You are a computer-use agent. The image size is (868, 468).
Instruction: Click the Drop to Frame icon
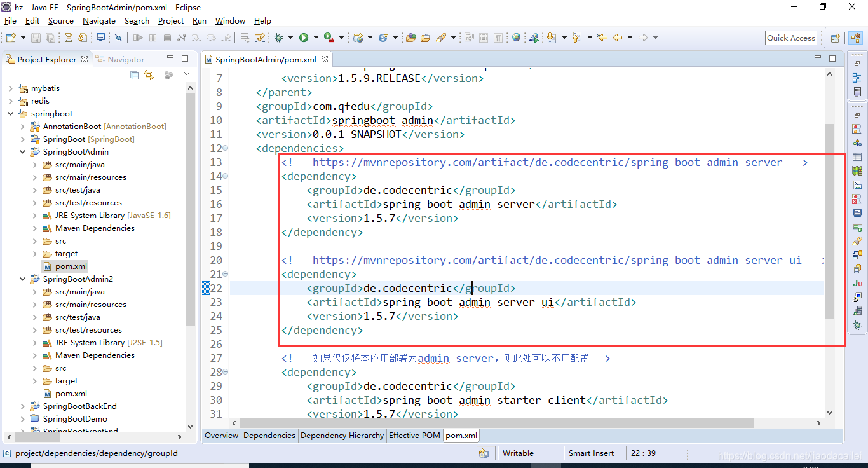click(x=245, y=38)
